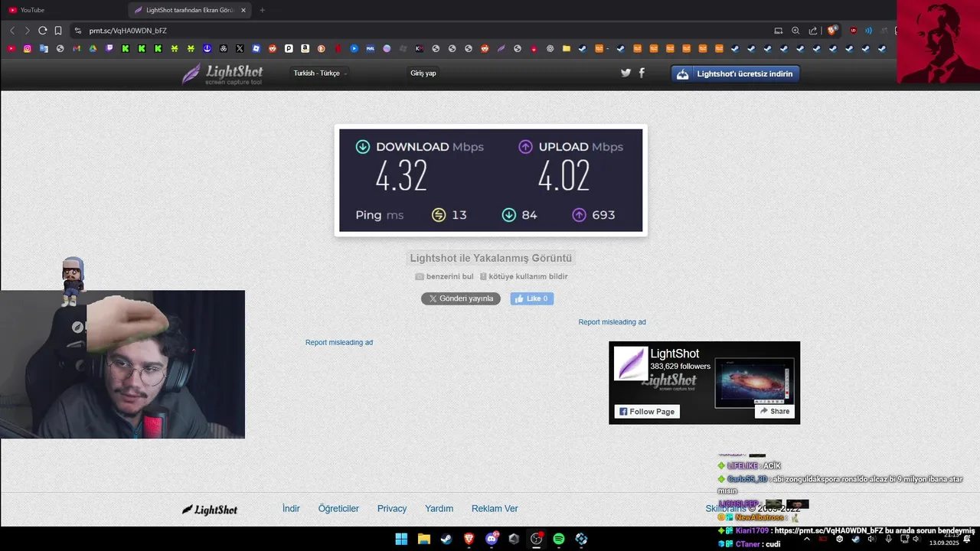Click the footer LightShot logo
This screenshot has width=980, height=551.
click(210, 510)
